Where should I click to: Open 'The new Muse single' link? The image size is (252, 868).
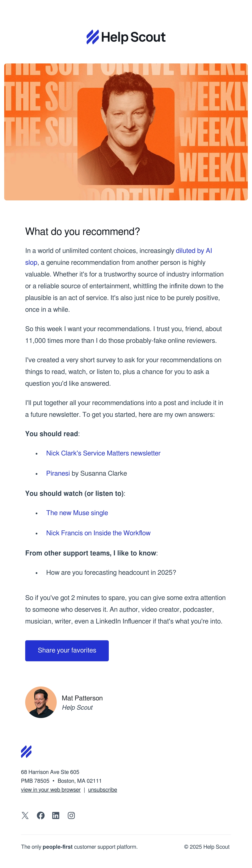pos(77,513)
